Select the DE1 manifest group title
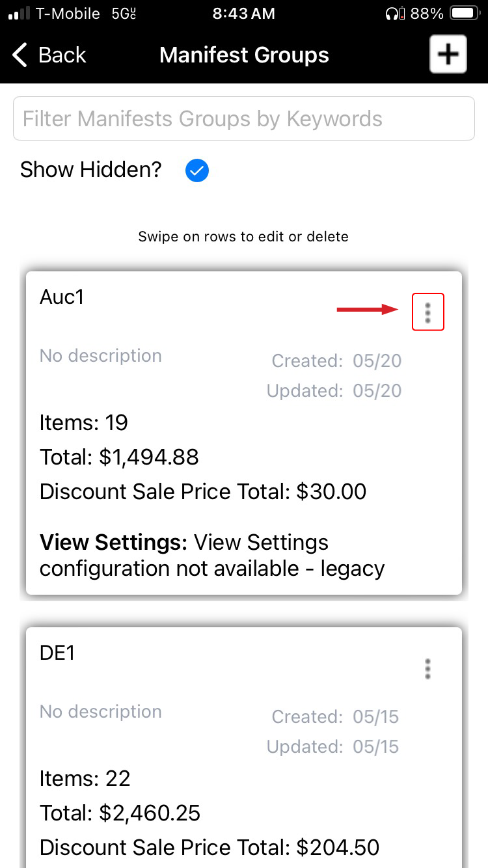Viewport: 488px width, 868px height. tap(57, 653)
